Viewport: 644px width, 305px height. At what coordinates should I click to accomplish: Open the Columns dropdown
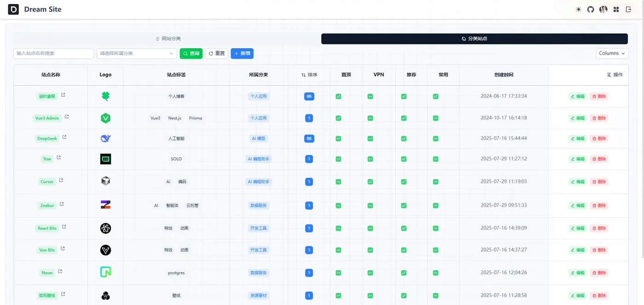[612, 53]
